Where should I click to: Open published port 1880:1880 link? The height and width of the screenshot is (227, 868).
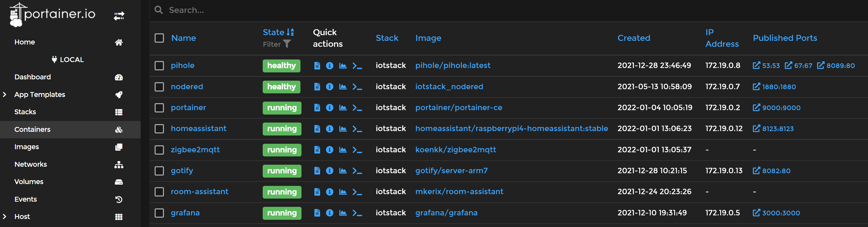774,87
